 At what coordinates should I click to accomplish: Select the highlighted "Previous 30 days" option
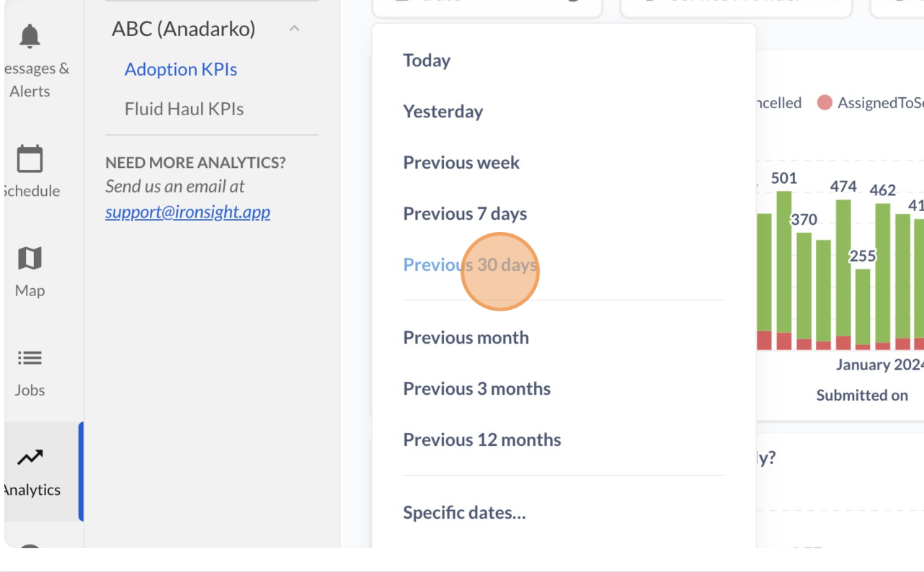point(468,265)
